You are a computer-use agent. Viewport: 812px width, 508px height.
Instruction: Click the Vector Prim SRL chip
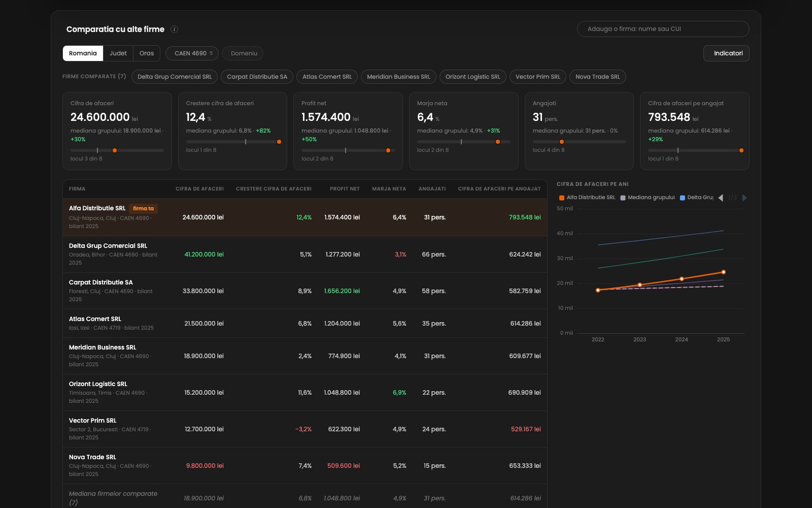point(538,77)
